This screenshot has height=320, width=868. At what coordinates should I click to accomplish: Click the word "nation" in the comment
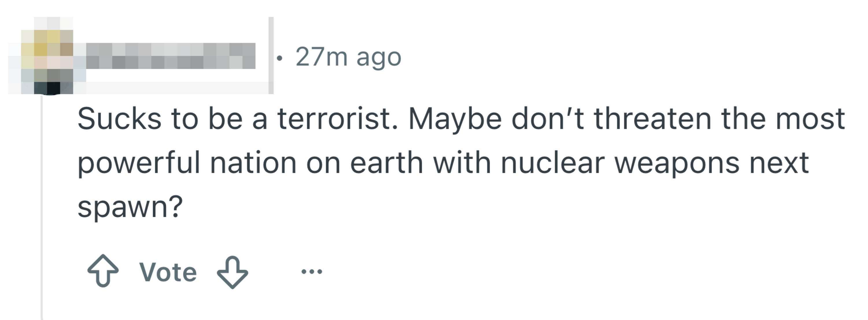tap(253, 163)
